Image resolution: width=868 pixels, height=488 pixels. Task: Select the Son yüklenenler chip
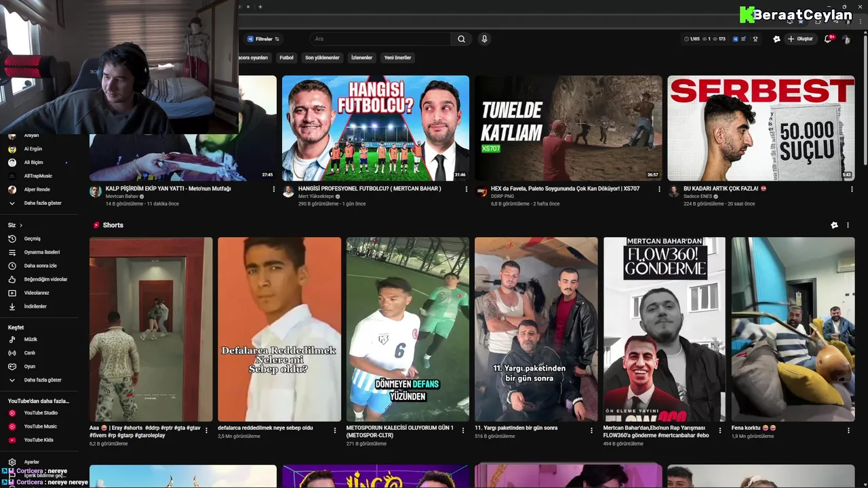pos(322,58)
